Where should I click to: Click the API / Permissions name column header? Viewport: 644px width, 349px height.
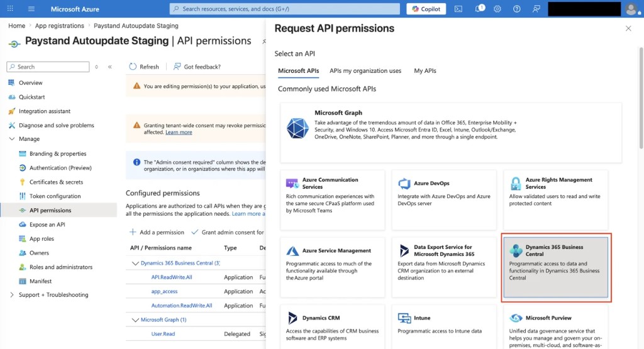tap(160, 248)
